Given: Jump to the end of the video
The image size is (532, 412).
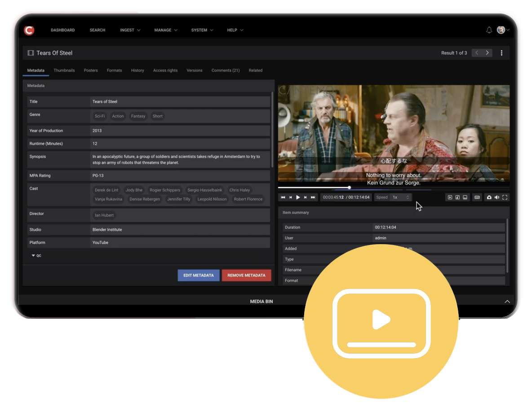Looking at the screenshot, I should [x=313, y=197].
